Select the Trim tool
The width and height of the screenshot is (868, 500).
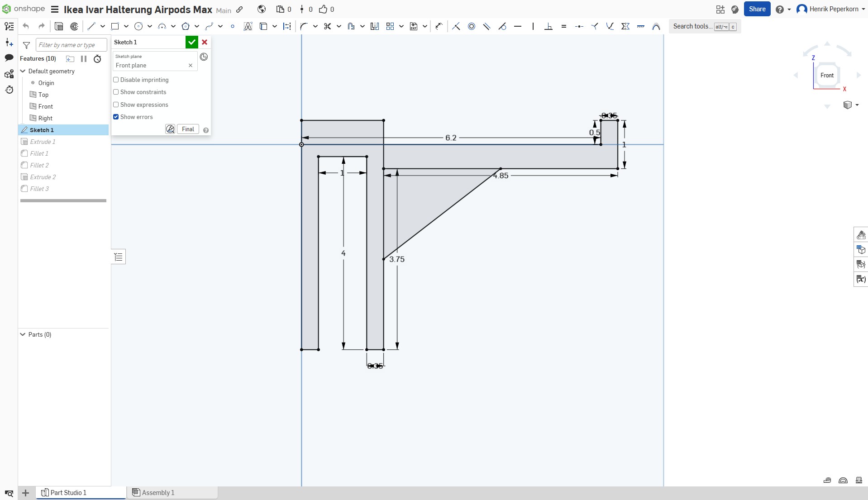point(327,26)
